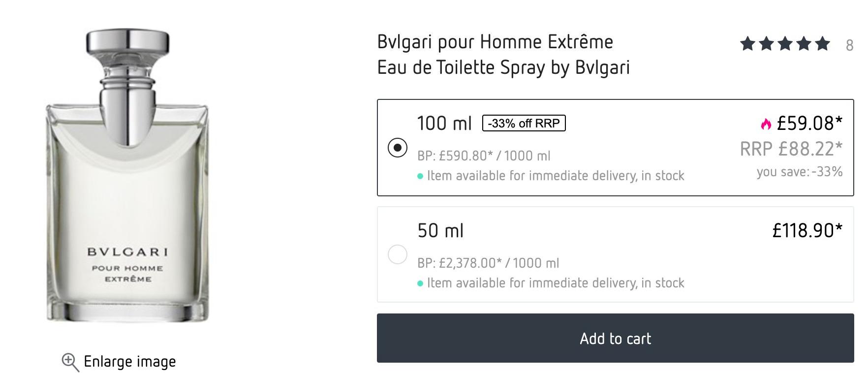Image resolution: width=868 pixels, height=373 pixels.
Task: Click green stock dot in 50 ml option
Action: pyautogui.click(x=420, y=283)
